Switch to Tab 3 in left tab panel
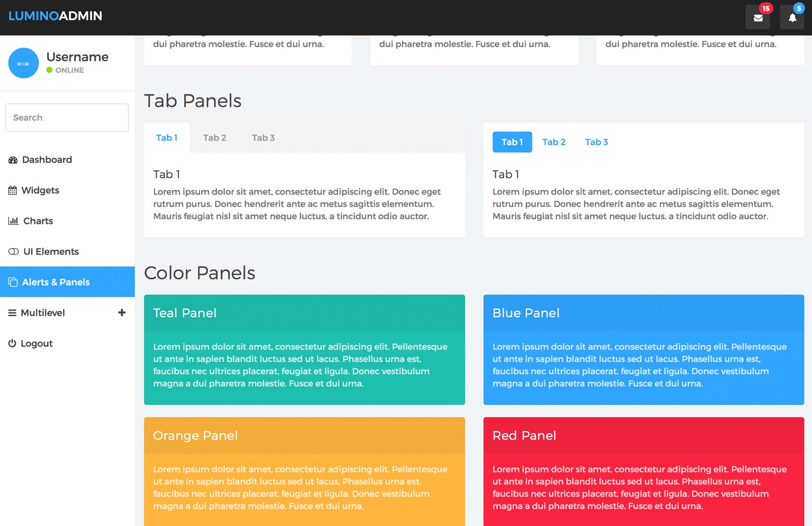 tap(263, 138)
